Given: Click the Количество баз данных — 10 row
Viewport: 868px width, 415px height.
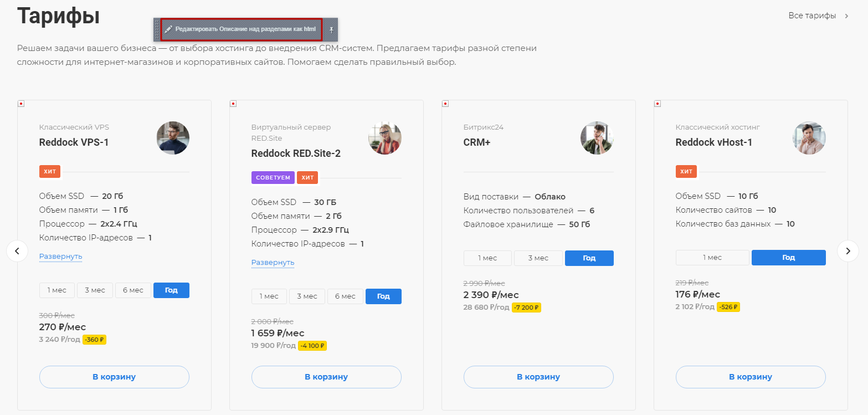Looking at the screenshot, I should click(x=735, y=224).
